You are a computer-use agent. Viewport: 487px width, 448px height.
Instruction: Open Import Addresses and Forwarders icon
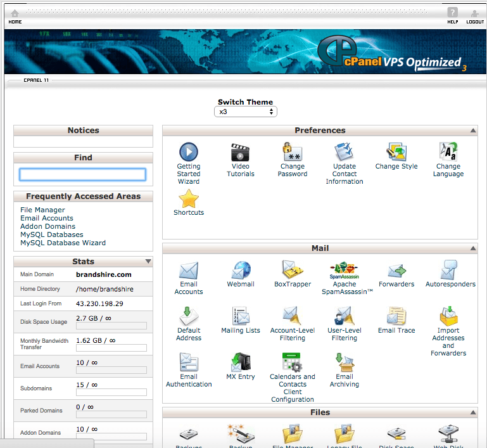coord(448,316)
